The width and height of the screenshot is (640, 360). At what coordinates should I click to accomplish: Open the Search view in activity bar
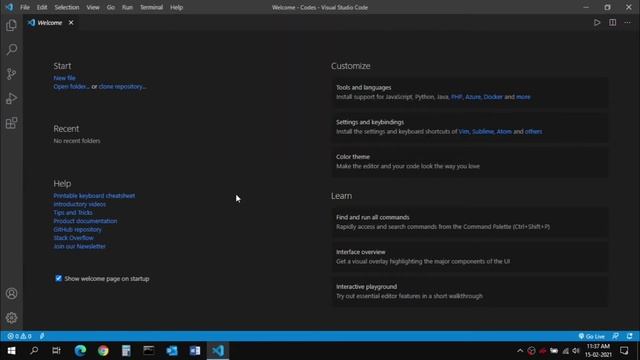click(x=11, y=50)
